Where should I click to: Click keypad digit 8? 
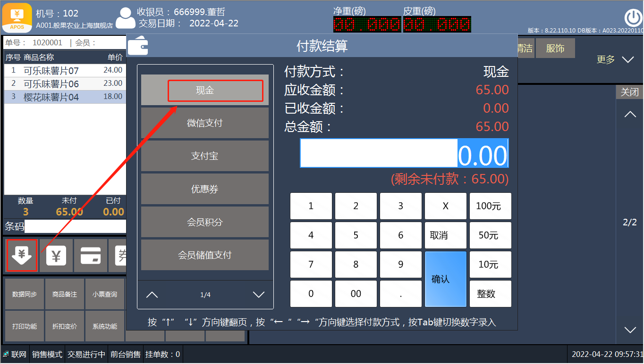point(356,265)
